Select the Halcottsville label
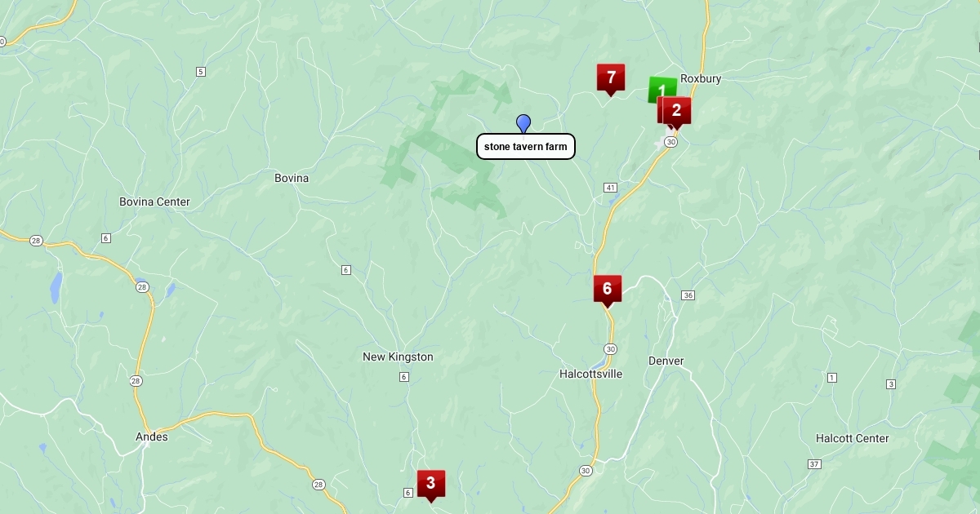Image resolution: width=980 pixels, height=514 pixels. [591, 374]
